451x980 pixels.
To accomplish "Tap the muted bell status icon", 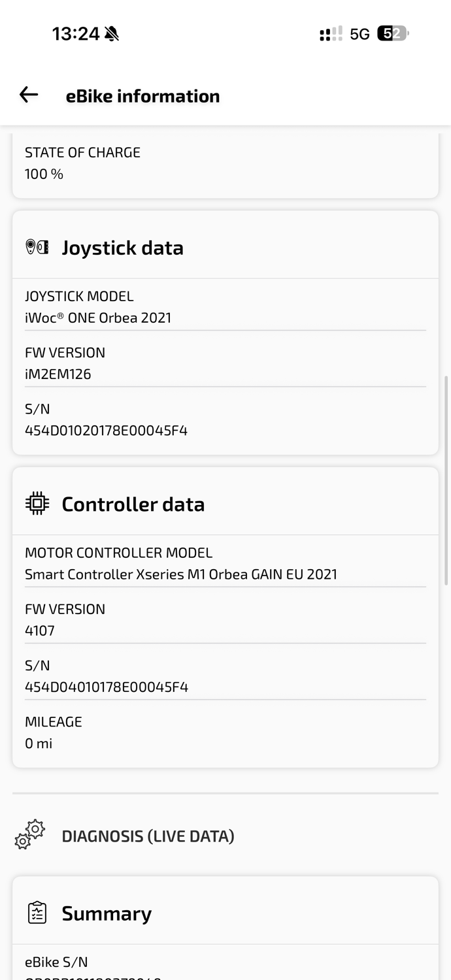I will 112,33.
